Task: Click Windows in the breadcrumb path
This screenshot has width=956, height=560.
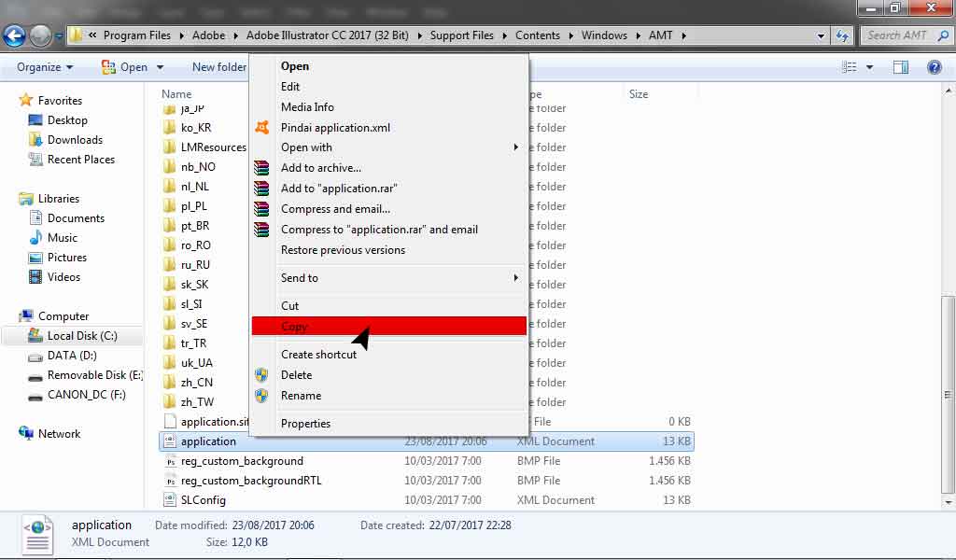Action: click(x=604, y=35)
